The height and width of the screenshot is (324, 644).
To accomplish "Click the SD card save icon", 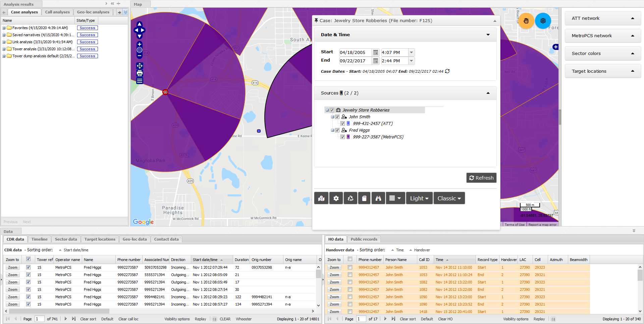I will point(364,198).
